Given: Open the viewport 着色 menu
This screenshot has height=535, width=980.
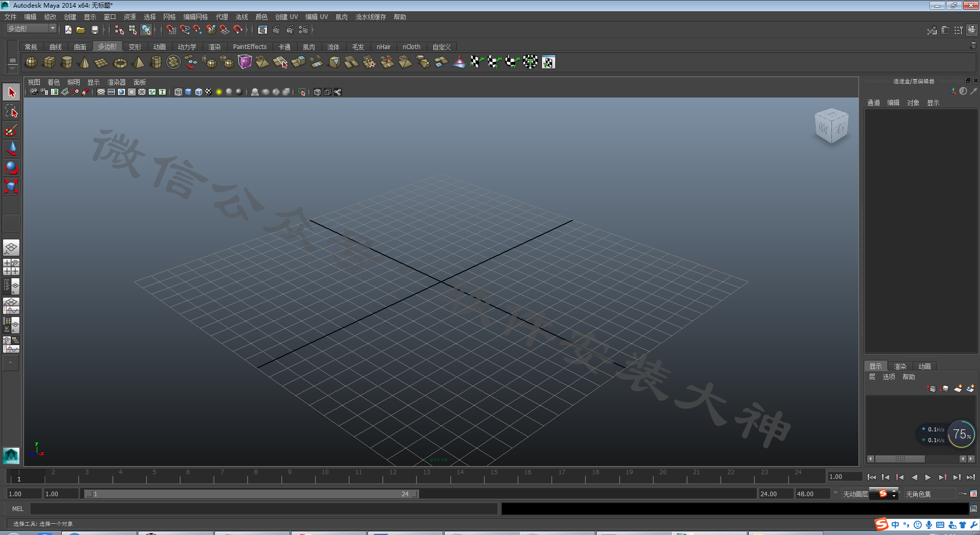Looking at the screenshot, I should click(54, 82).
